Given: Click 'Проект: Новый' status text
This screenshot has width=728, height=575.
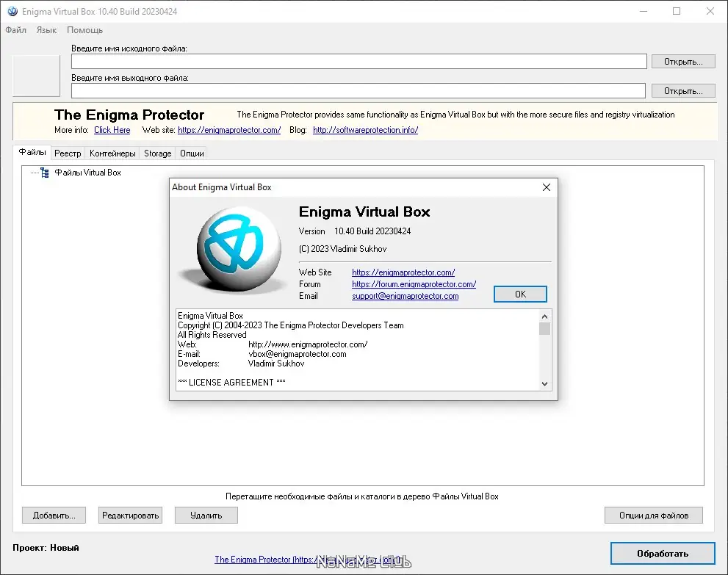Looking at the screenshot, I should tap(46, 548).
